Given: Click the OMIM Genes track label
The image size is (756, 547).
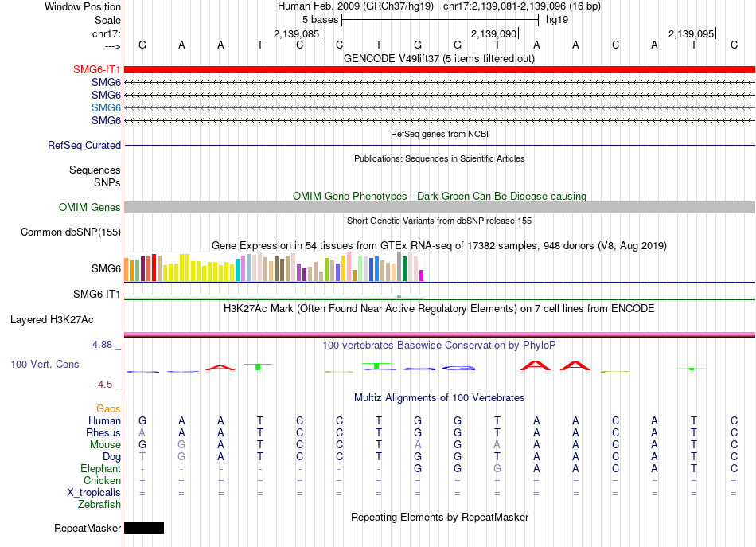Looking at the screenshot, I should (x=90, y=208).
